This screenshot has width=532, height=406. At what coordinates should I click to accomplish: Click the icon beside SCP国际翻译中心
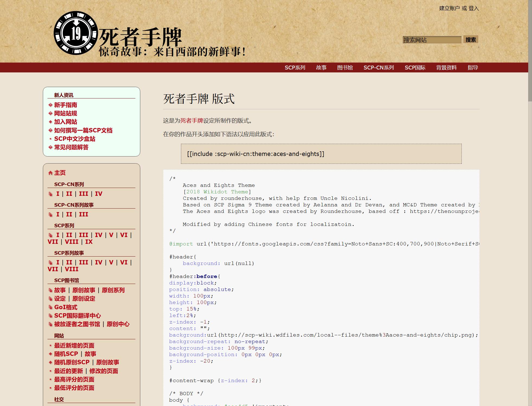[50, 316]
